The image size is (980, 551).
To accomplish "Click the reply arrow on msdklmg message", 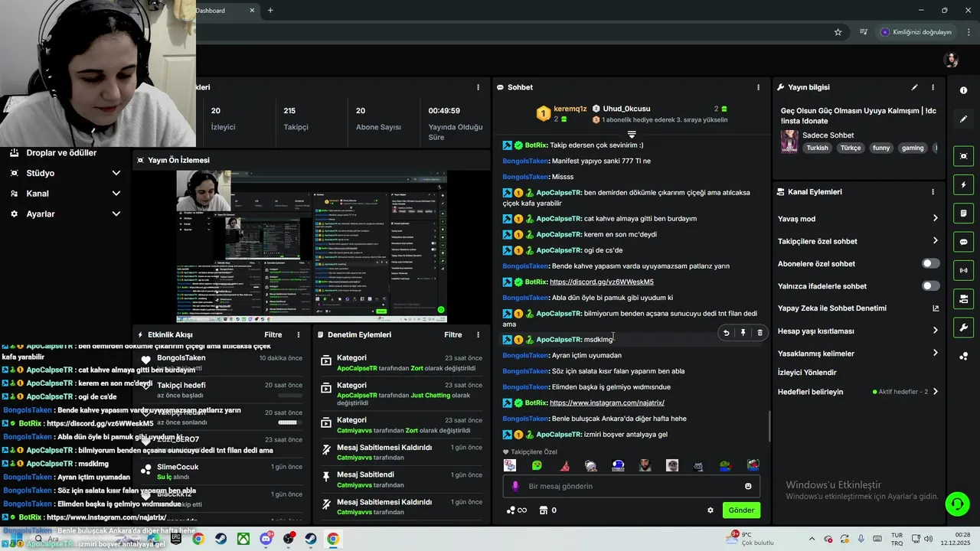I will (x=726, y=333).
